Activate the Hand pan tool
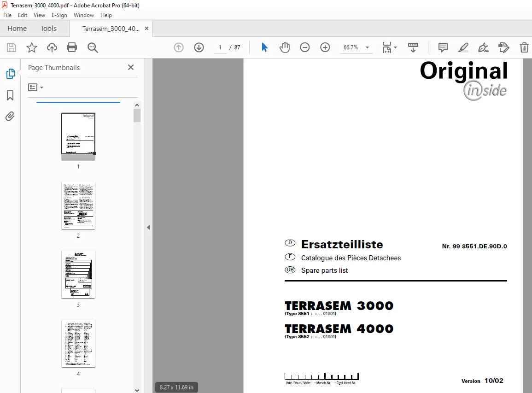The image size is (532, 393). (x=285, y=47)
